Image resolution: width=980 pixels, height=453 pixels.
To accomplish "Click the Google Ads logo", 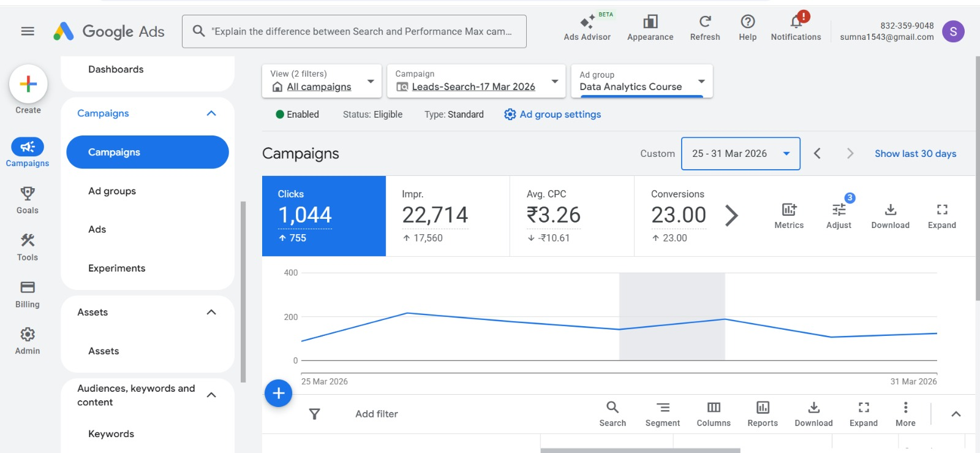I will 109,31.
